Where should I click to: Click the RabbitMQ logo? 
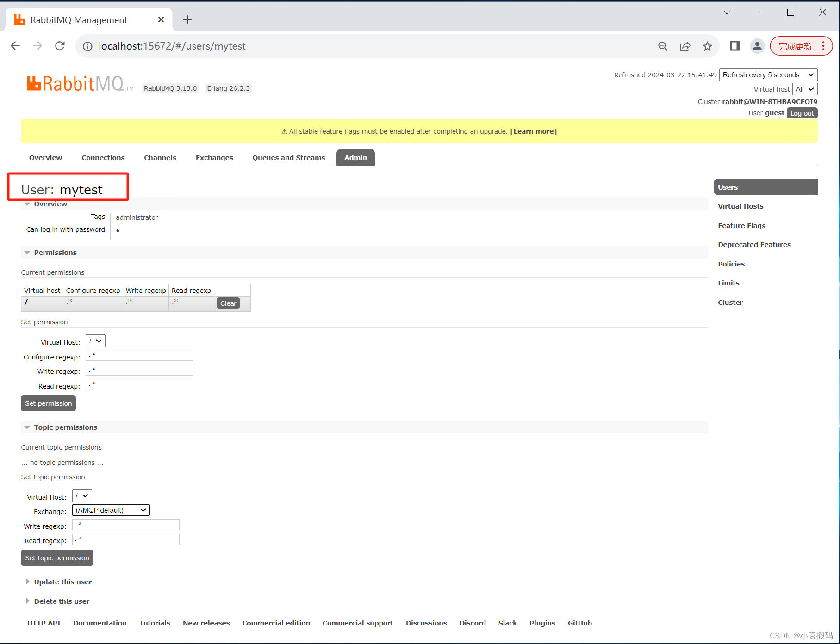tap(80, 84)
